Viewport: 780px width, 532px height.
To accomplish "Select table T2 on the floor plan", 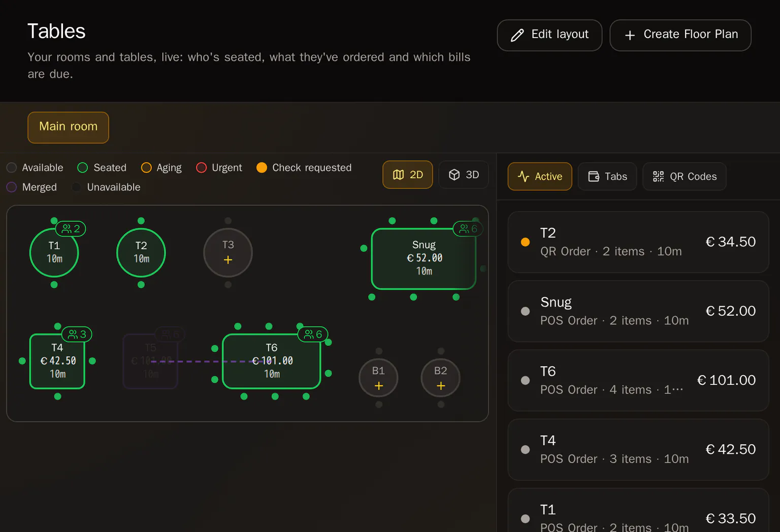I will coord(141,252).
